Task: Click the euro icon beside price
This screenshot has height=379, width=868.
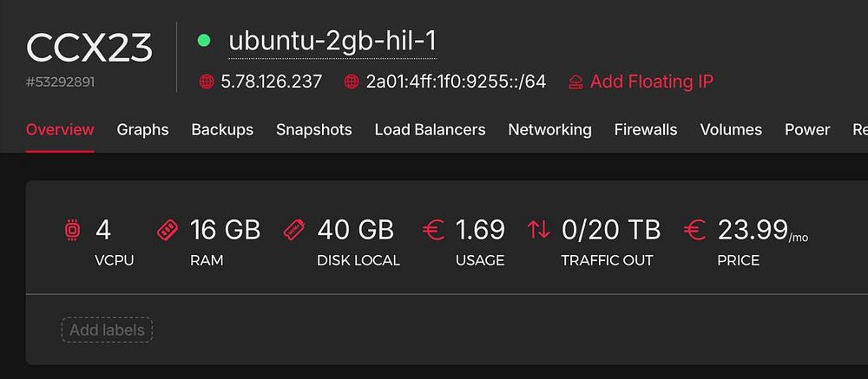Action: pyautogui.click(x=694, y=230)
